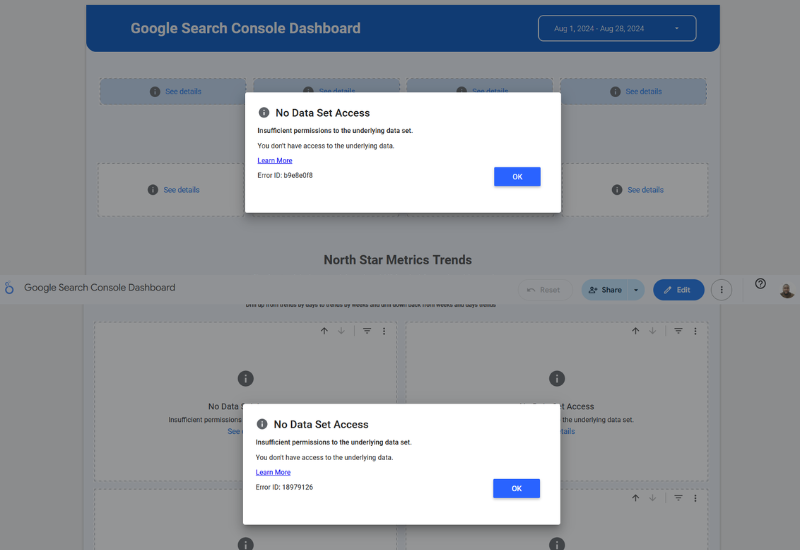Open the Help question mark icon
This screenshot has height=550, width=800.
(x=760, y=284)
